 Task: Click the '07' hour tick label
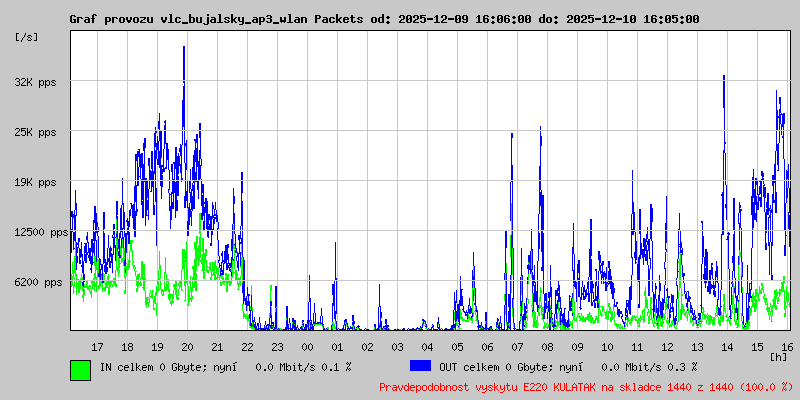tap(517, 347)
